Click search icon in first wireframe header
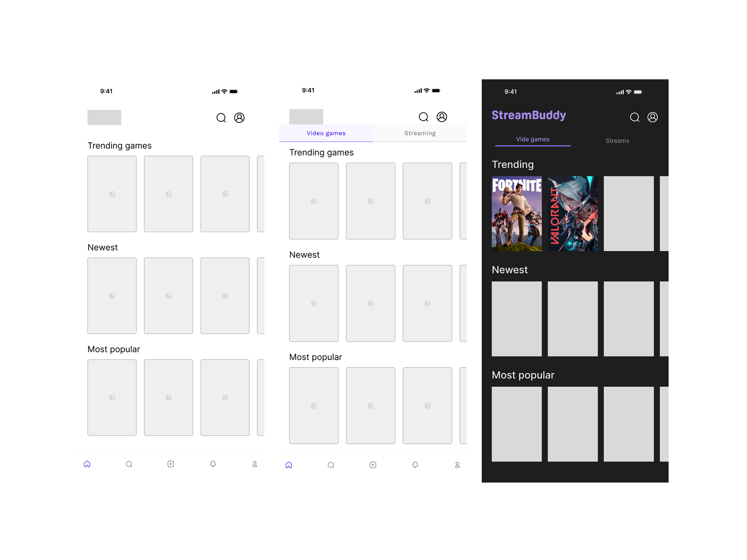This screenshot has width=747, height=560. click(221, 118)
